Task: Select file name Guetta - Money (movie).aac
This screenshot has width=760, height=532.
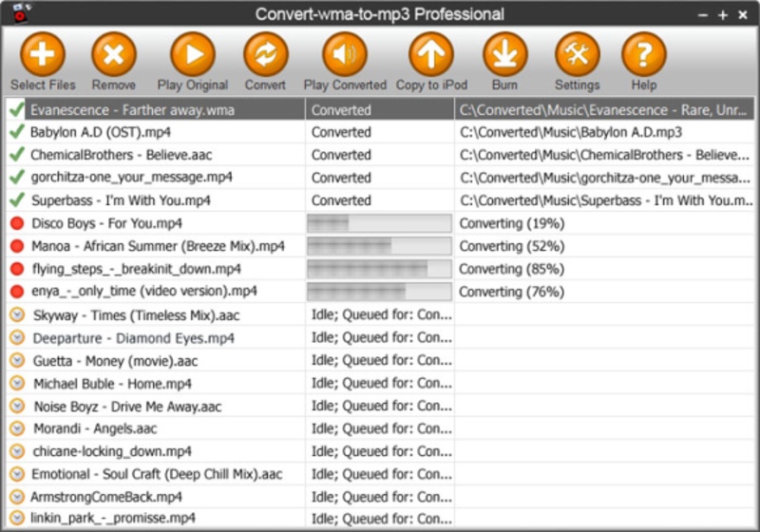Action: coord(115,361)
